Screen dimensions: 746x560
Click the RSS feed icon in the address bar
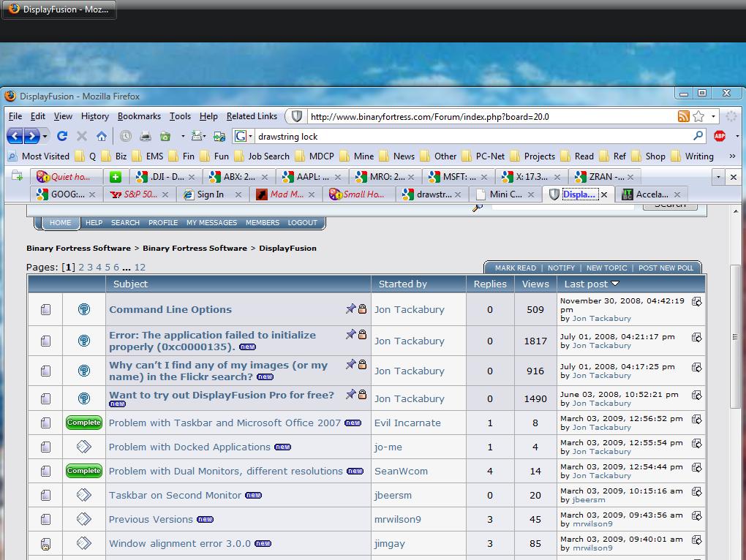click(x=683, y=116)
